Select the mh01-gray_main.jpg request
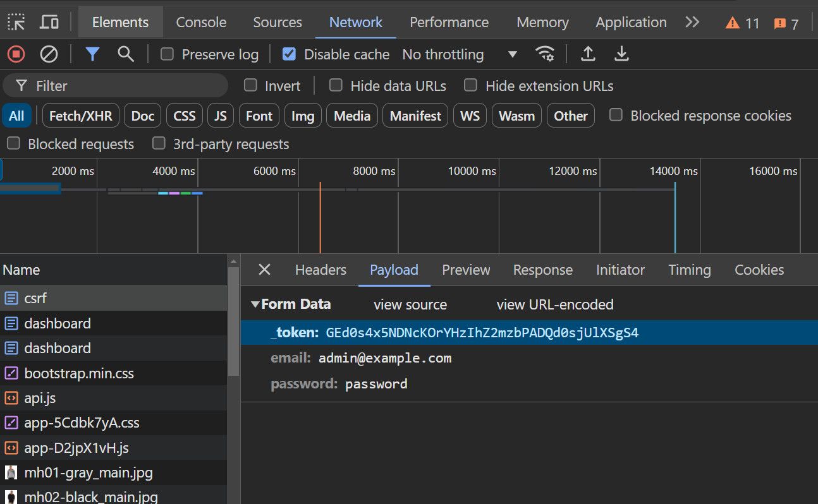The width and height of the screenshot is (818, 504). (113, 472)
